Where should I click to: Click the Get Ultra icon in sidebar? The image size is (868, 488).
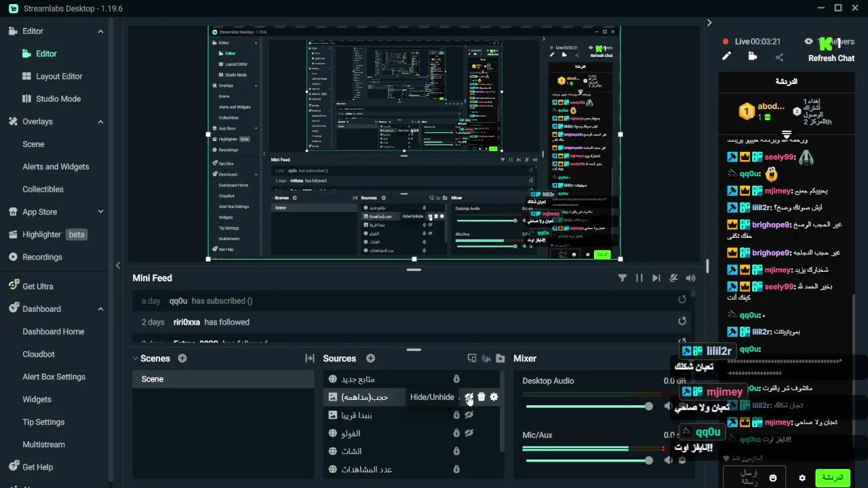point(14,286)
